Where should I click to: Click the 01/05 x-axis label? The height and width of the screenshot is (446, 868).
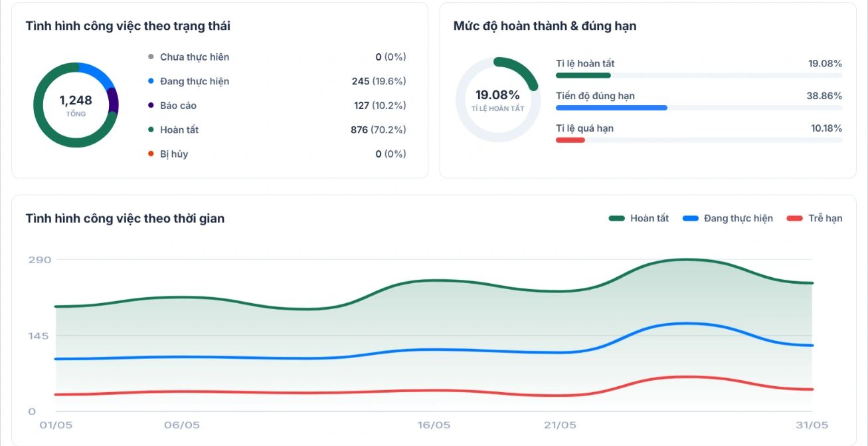[55, 425]
